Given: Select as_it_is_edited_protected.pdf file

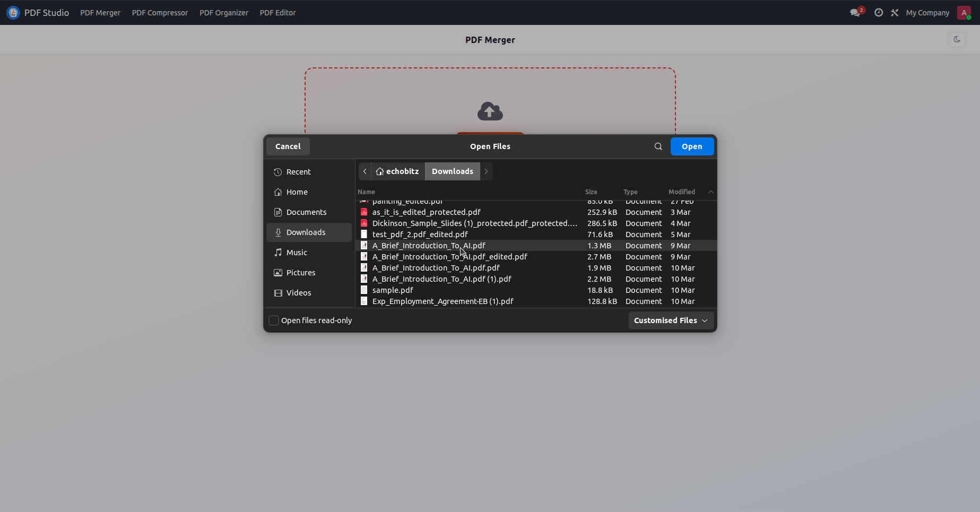Looking at the screenshot, I should (536, 212).
